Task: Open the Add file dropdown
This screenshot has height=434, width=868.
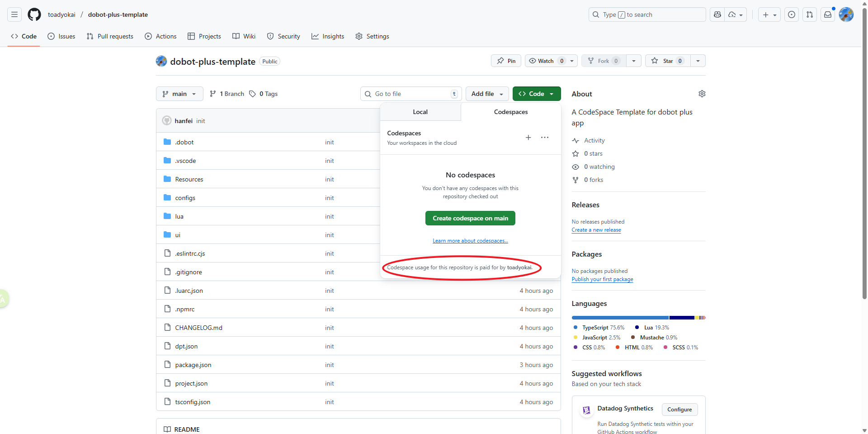Action: (x=487, y=94)
